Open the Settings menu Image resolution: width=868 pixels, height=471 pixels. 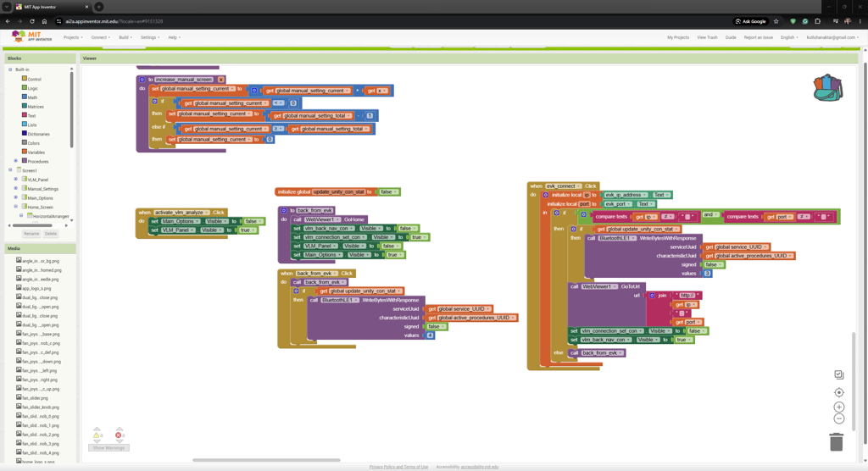point(150,37)
